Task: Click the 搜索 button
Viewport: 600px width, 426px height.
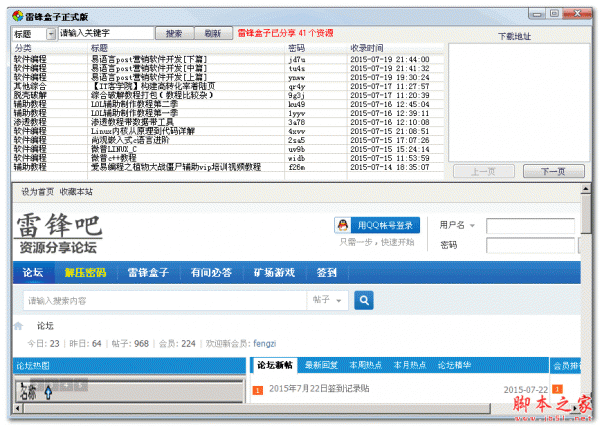Action: 174,33
